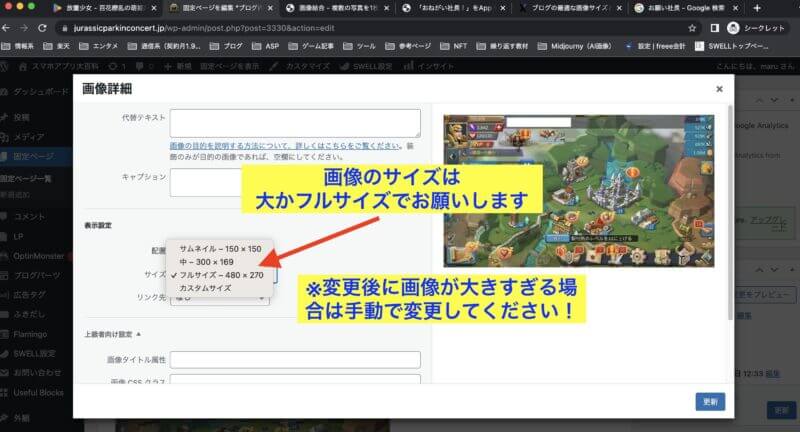Reload the page with the refresh icon
This screenshot has height=432, width=800.
[x=42, y=28]
